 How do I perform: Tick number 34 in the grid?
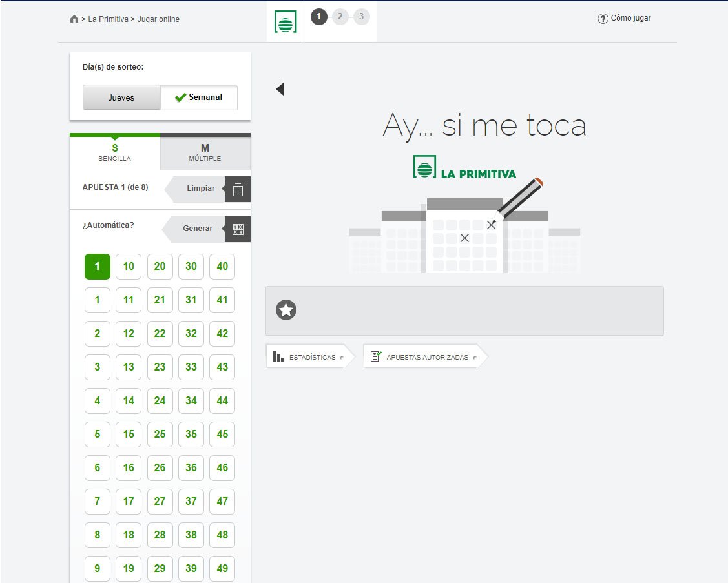[191, 400]
